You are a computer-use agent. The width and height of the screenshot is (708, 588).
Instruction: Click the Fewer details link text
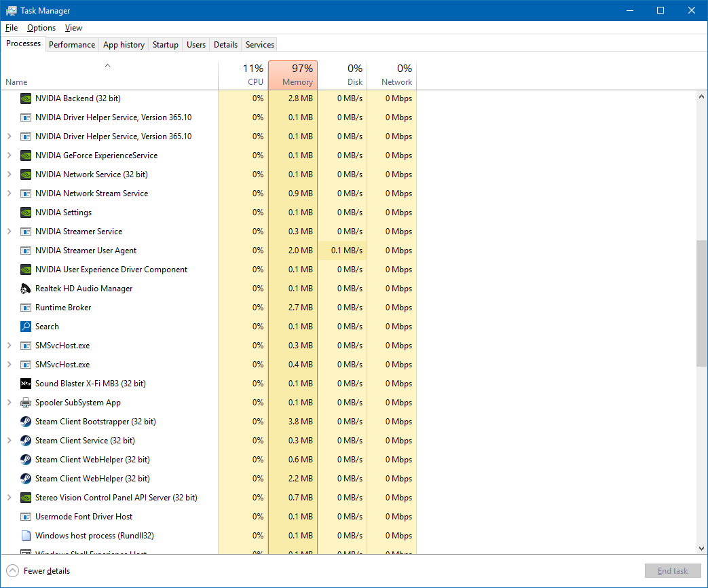coord(47,571)
